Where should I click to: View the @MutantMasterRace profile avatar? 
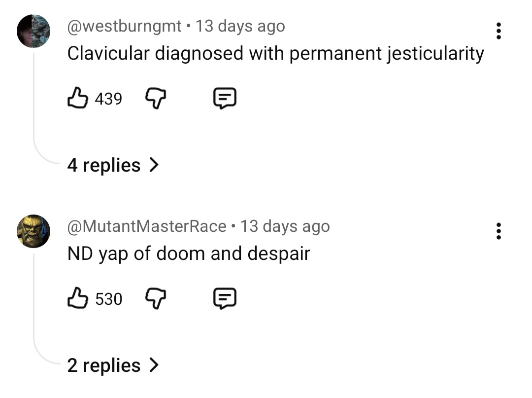[33, 231]
